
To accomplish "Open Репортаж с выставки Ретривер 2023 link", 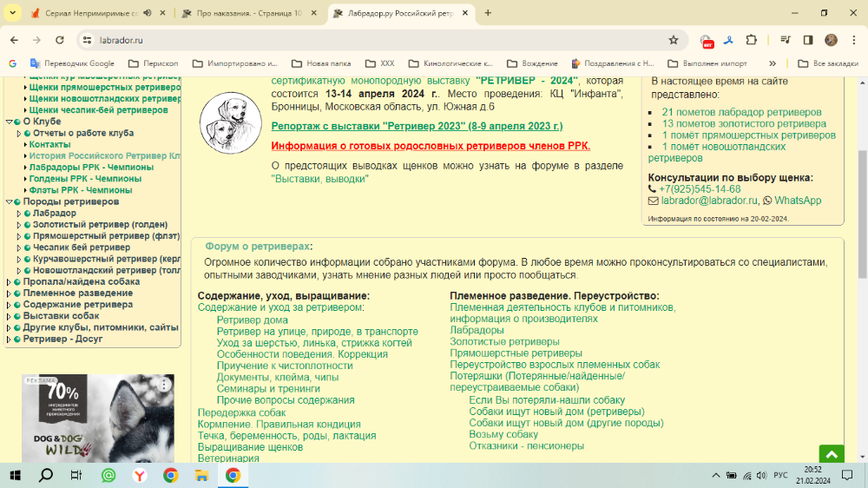I will [417, 126].
